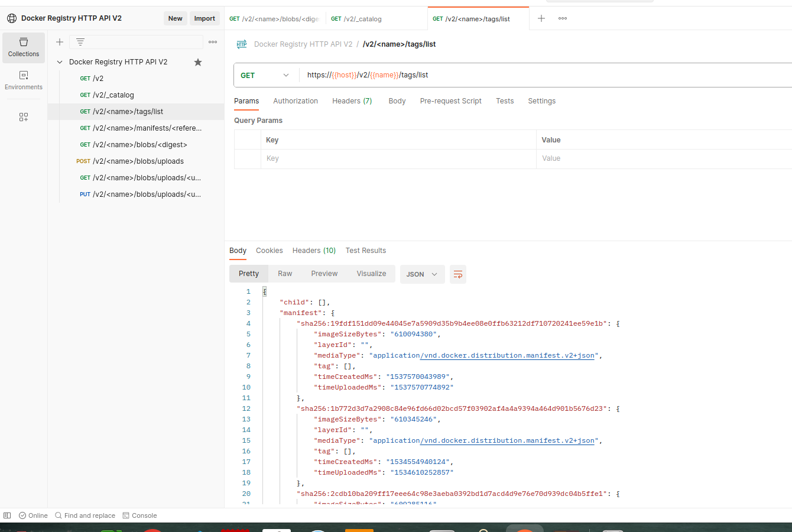Select the Raw response view tab
The height and width of the screenshot is (532, 792).
pyautogui.click(x=285, y=274)
